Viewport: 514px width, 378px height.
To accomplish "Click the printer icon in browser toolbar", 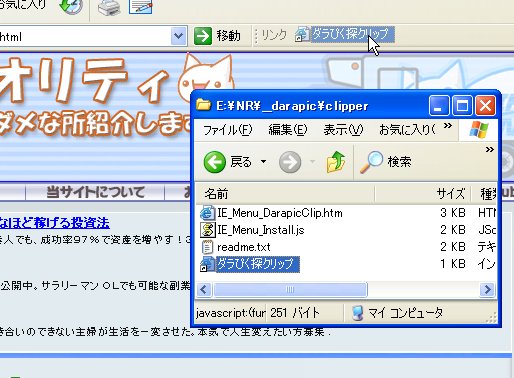I will coord(109,7).
